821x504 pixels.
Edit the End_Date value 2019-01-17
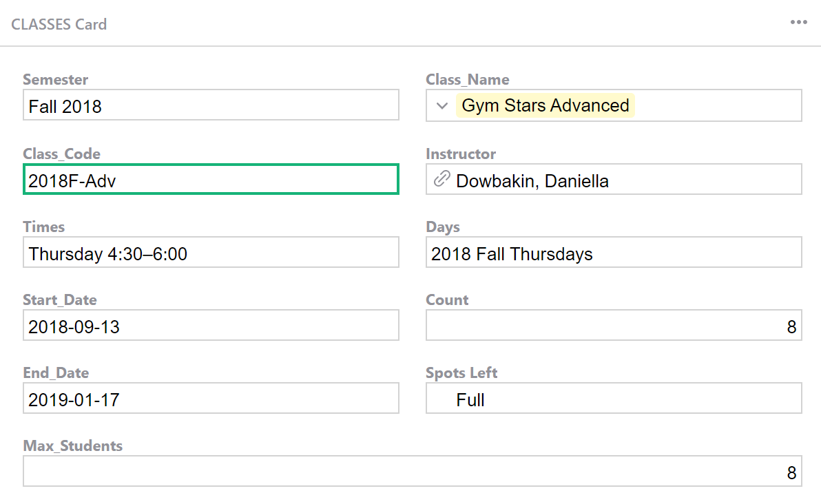tap(211, 399)
